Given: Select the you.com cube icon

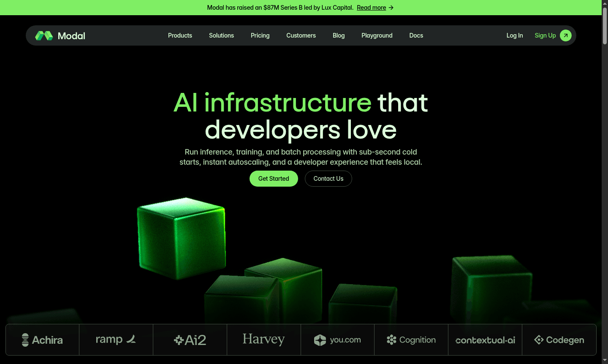Looking at the screenshot, I should point(319,340).
